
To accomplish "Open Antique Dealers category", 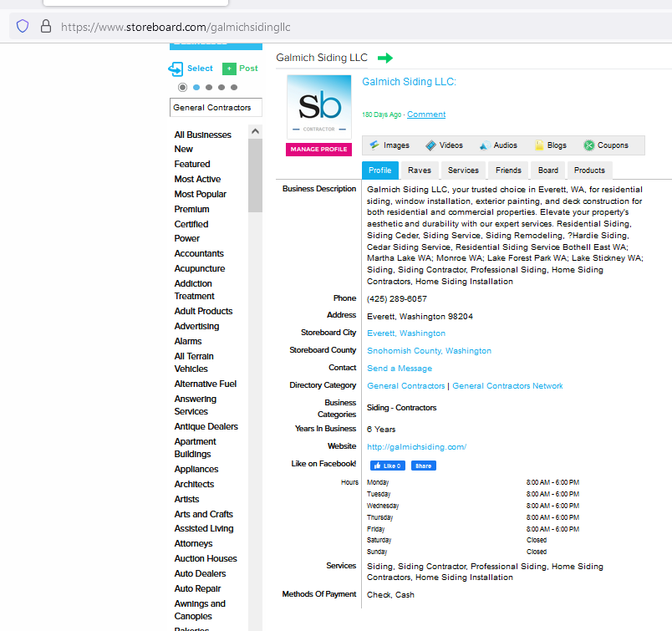I will point(206,426).
